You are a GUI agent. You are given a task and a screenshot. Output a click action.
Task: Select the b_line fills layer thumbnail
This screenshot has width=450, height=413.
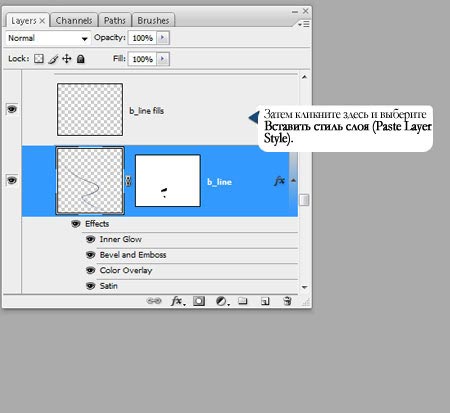90,110
